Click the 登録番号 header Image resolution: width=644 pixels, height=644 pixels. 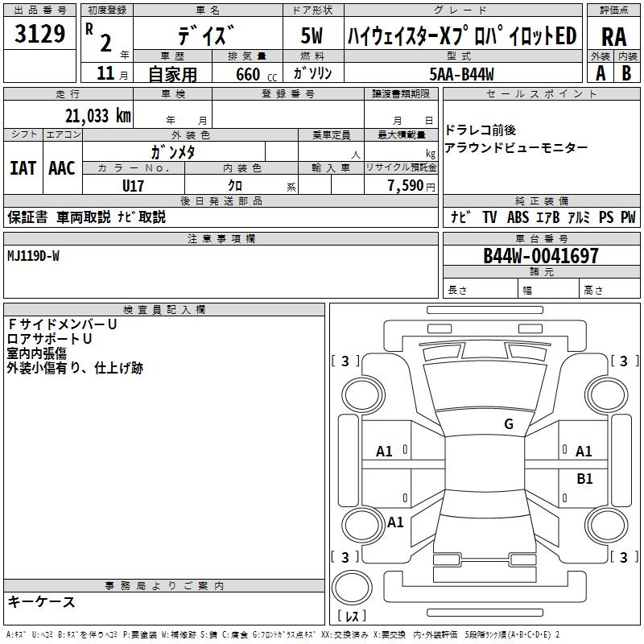pos(288,94)
